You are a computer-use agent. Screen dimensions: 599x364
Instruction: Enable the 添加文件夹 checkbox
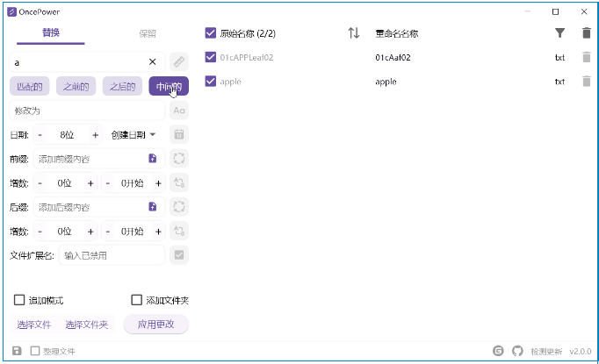coord(136,300)
